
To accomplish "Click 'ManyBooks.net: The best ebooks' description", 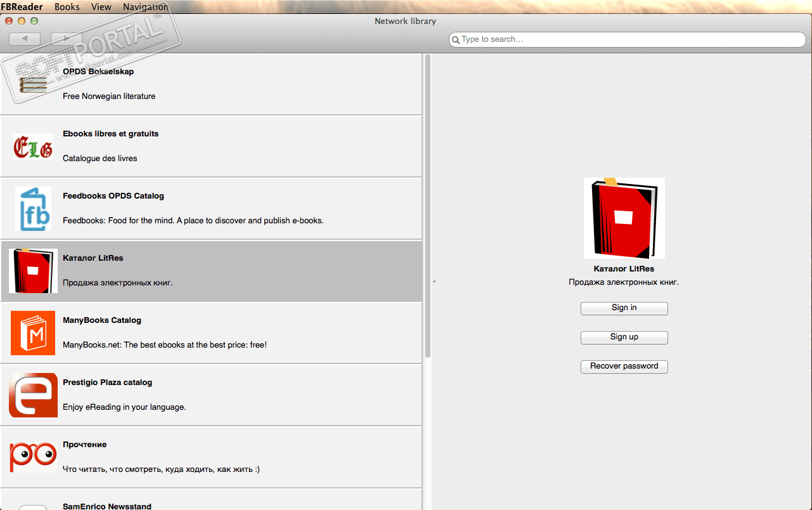I will pos(165,345).
